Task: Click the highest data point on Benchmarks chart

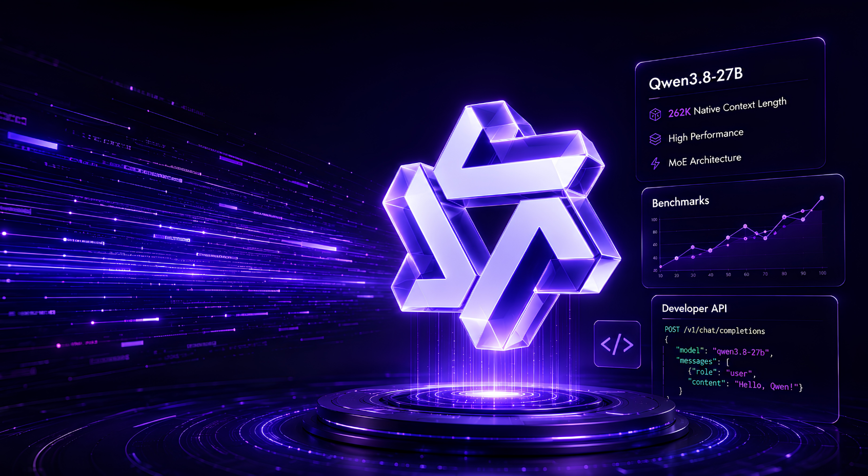Action: 822,198
